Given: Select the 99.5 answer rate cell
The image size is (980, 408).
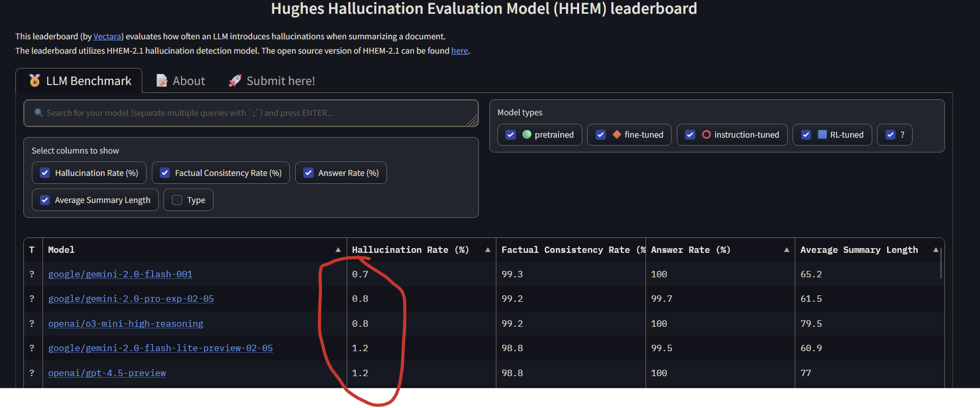Looking at the screenshot, I should 720,348.
